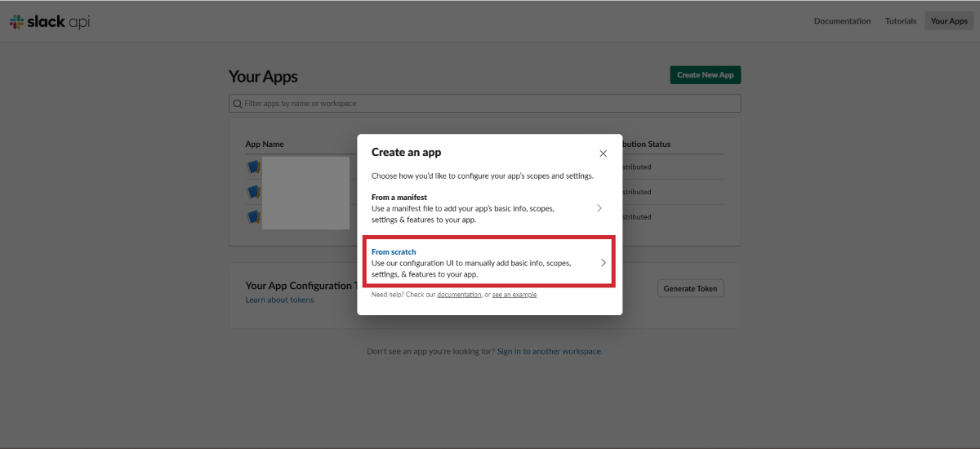
Task: Select the From scratch option title
Action: click(394, 252)
